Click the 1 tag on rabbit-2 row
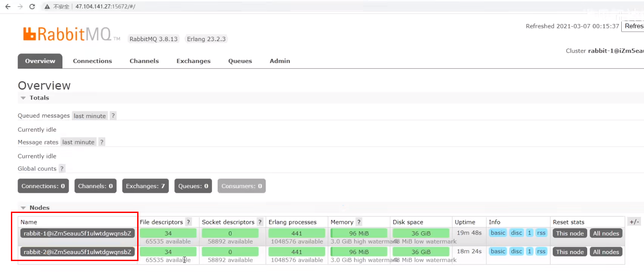This screenshot has height=272, width=644. (x=530, y=251)
